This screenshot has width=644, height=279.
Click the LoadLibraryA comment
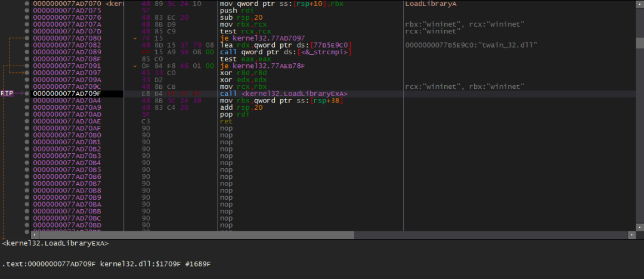click(x=431, y=4)
